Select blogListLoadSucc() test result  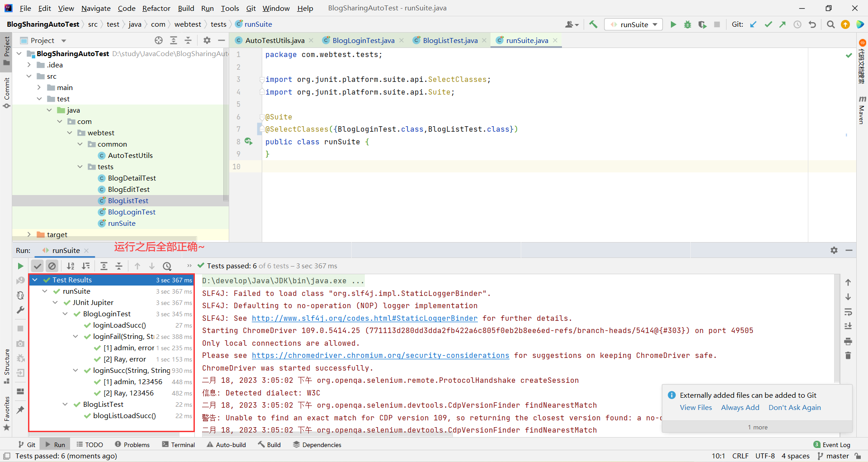point(124,416)
